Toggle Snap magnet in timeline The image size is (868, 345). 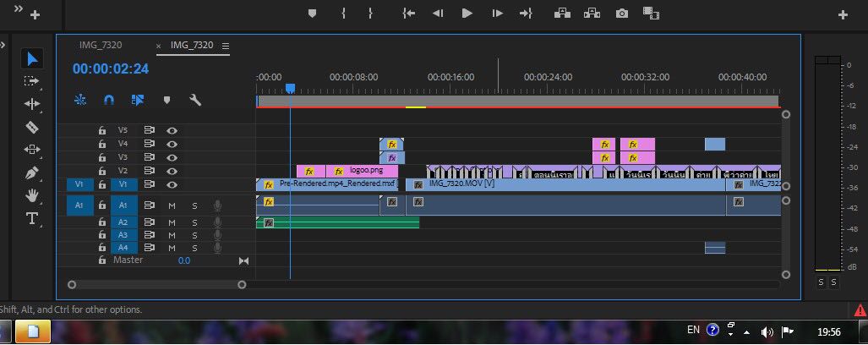[x=109, y=100]
